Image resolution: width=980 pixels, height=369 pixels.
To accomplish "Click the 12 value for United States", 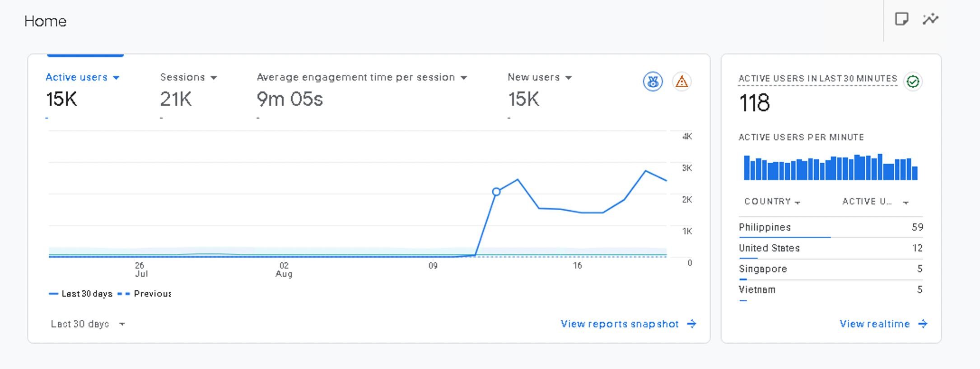I will click(x=917, y=248).
